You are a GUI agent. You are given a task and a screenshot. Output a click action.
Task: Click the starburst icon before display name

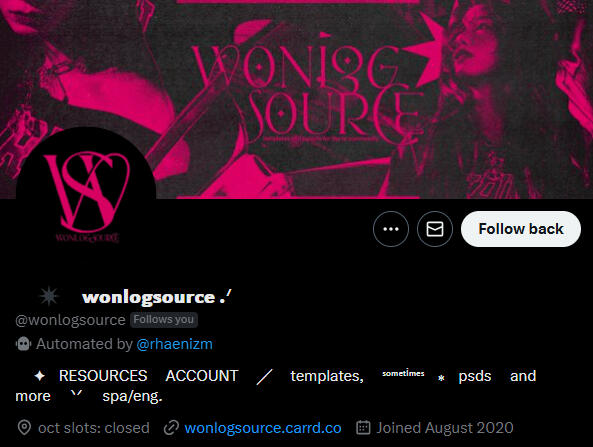tap(49, 296)
